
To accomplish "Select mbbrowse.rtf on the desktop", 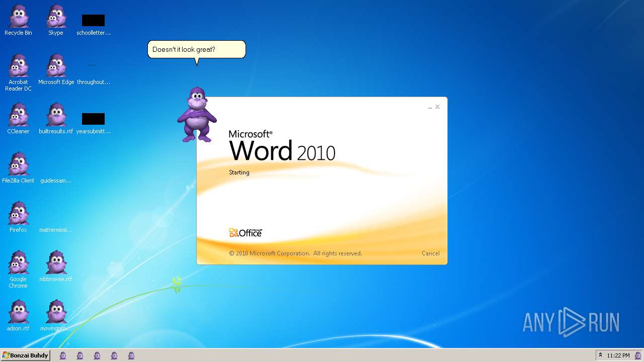I will click(56, 266).
